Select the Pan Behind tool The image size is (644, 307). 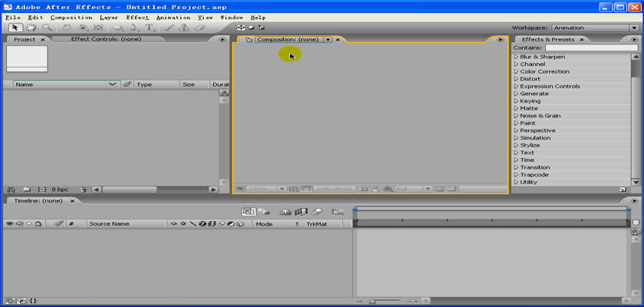(x=98, y=28)
